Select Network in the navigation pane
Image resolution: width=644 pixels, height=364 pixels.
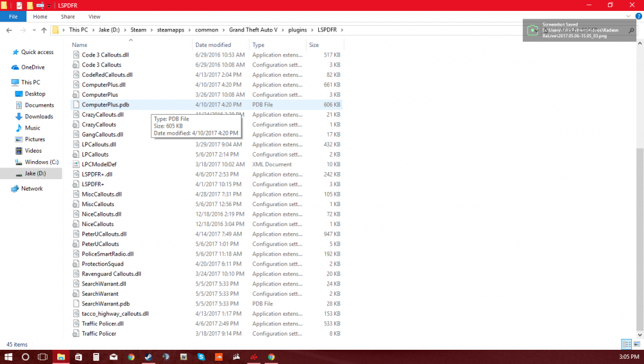tap(32, 189)
